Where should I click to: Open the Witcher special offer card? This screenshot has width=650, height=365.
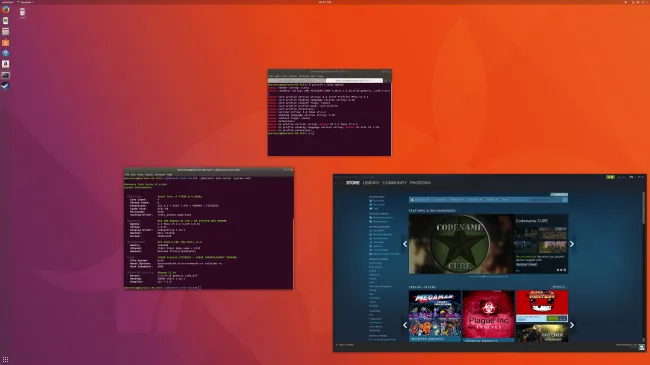tap(542, 333)
